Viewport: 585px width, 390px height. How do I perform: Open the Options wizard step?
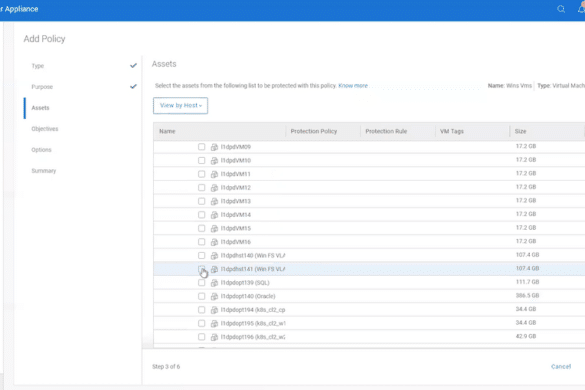click(x=41, y=150)
